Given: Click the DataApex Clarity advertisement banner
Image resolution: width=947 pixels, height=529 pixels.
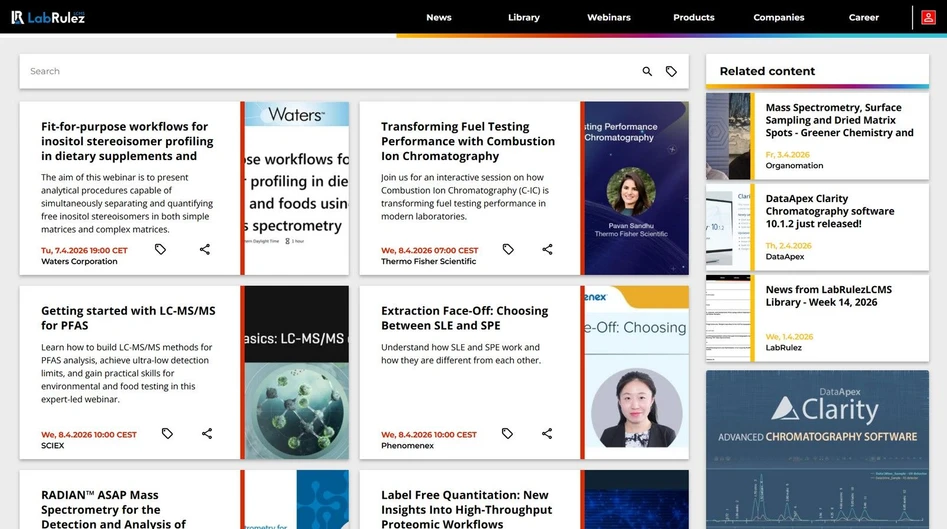Looking at the screenshot, I should (817, 449).
